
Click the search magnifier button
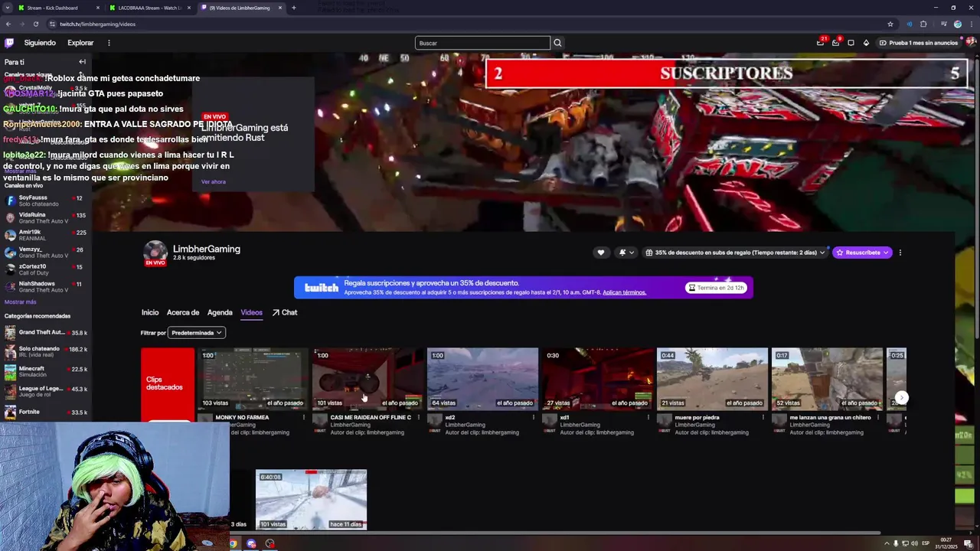tap(557, 43)
